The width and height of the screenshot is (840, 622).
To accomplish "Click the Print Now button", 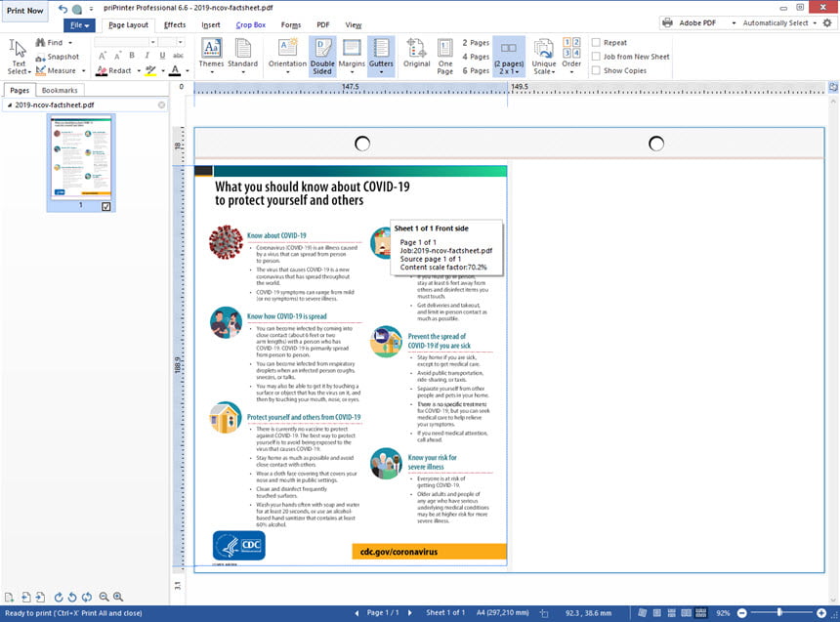I will 24,11.
